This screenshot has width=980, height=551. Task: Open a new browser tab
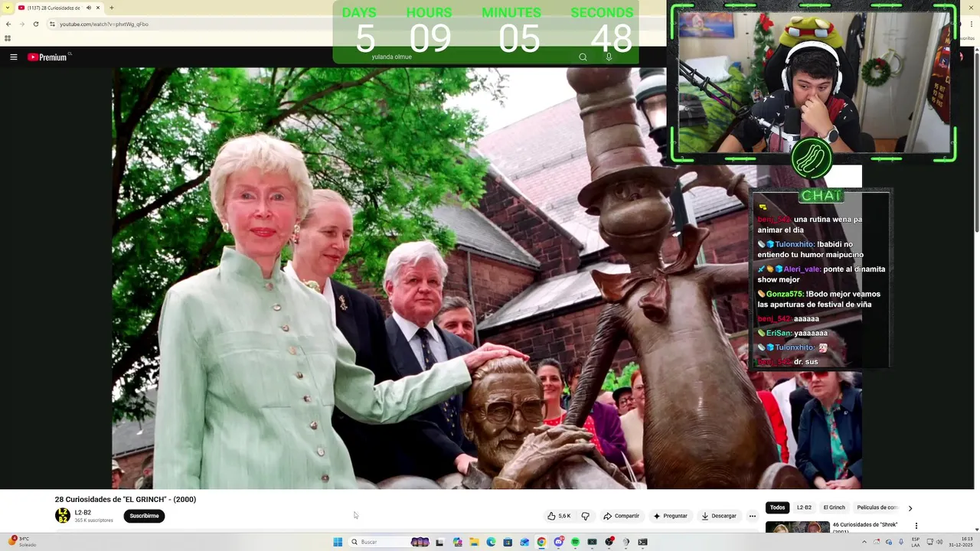(x=112, y=8)
